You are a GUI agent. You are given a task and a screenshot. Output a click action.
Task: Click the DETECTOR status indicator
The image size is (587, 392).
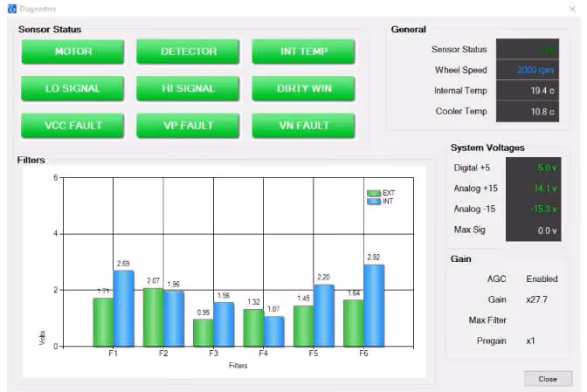[188, 52]
